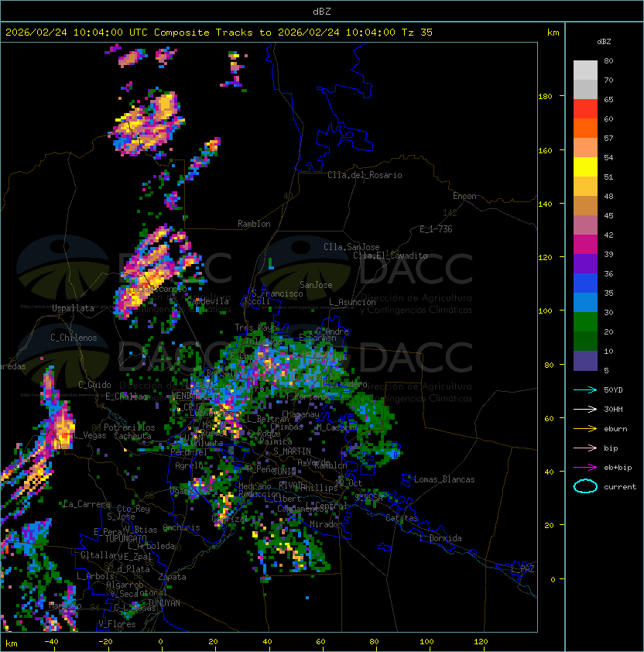Click the magenta eb+bip arrow symbol
Screen dimensions: 644x652
pos(585,468)
